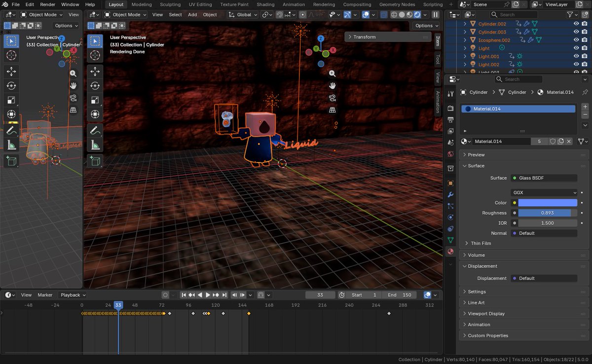Disable rendering for Light.002 via camera icon

pyautogui.click(x=586, y=65)
